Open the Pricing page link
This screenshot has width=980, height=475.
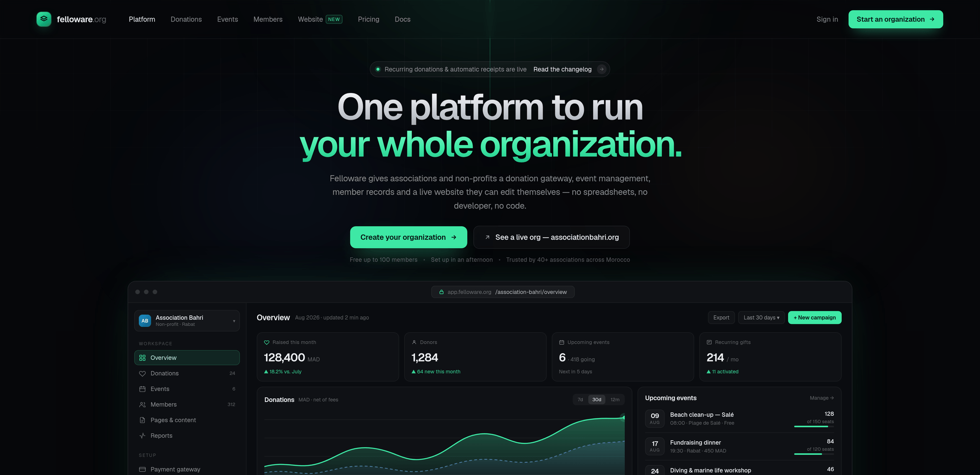pyautogui.click(x=369, y=19)
